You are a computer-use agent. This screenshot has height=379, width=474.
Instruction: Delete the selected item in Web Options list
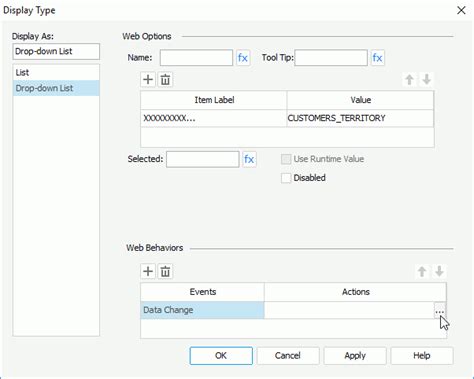click(165, 80)
